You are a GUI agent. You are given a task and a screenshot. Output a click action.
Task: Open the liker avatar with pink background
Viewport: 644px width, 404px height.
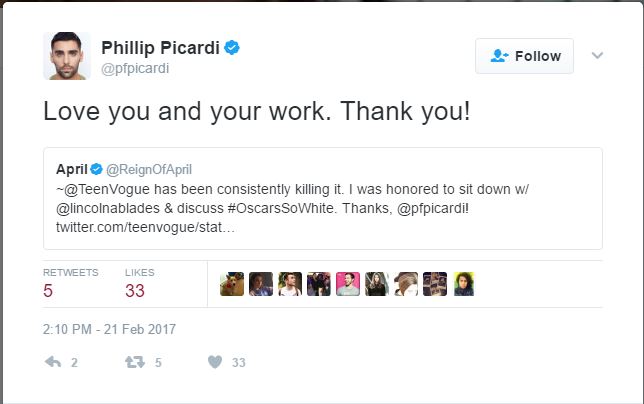click(x=348, y=284)
